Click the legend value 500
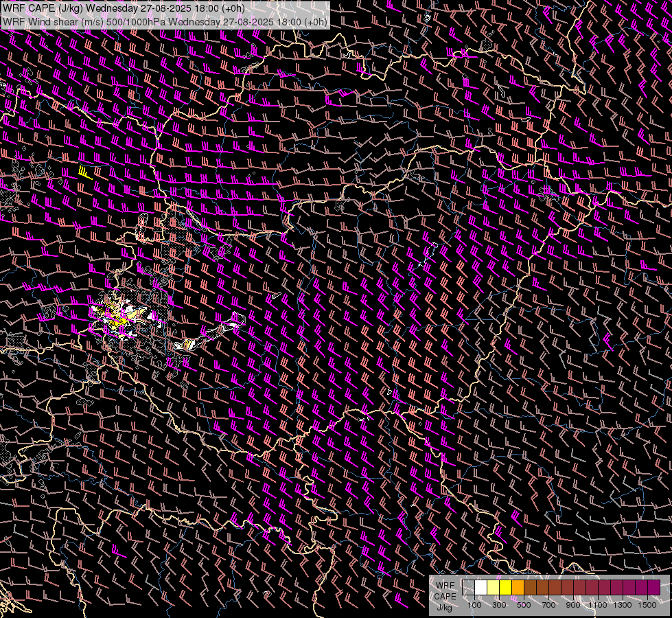The height and width of the screenshot is (618, 672). point(524,605)
